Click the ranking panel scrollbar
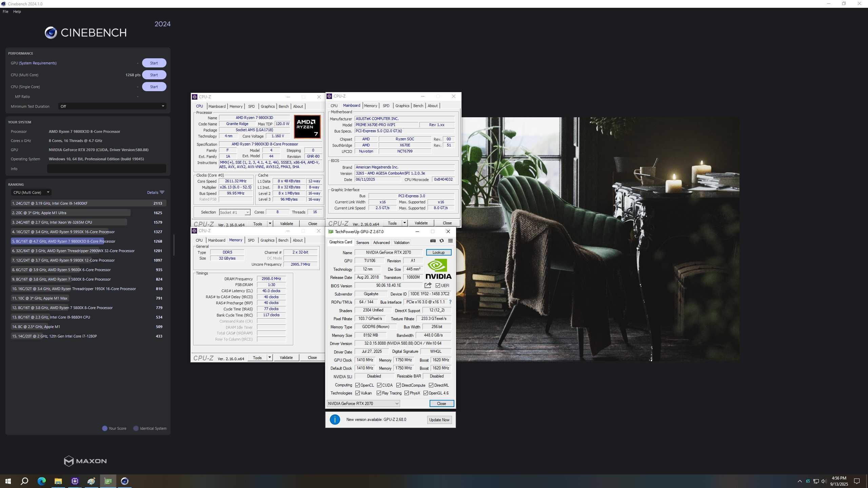 pyautogui.click(x=174, y=245)
